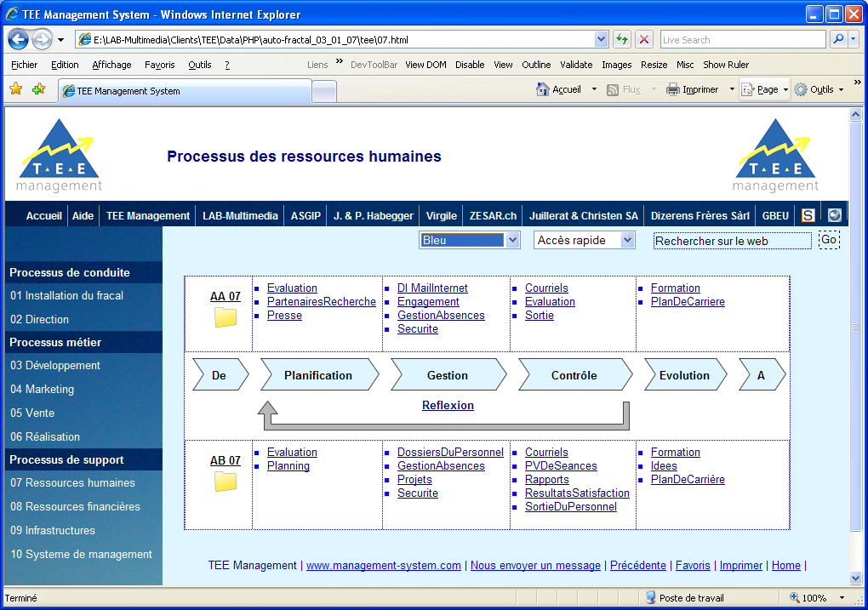Click Show Ruler in the developer toolbar
The image size is (868, 610).
click(x=726, y=65)
